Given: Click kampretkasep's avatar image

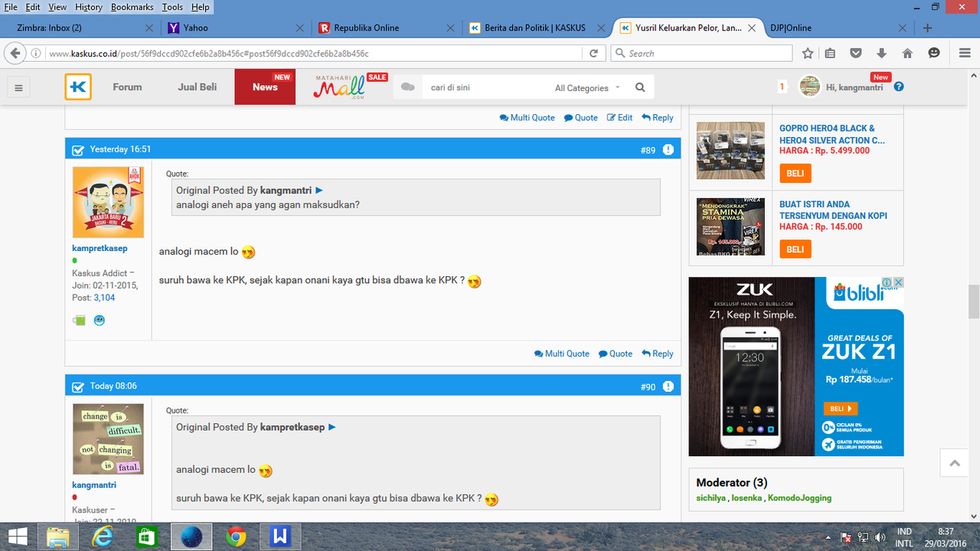Looking at the screenshot, I should 108,202.
